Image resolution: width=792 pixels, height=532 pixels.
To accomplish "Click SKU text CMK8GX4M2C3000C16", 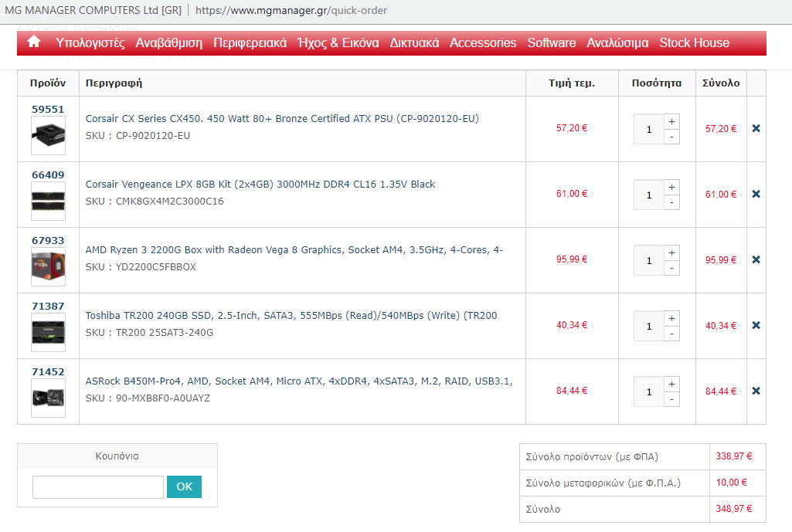I will pyautogui.click(x=170, y=202).
